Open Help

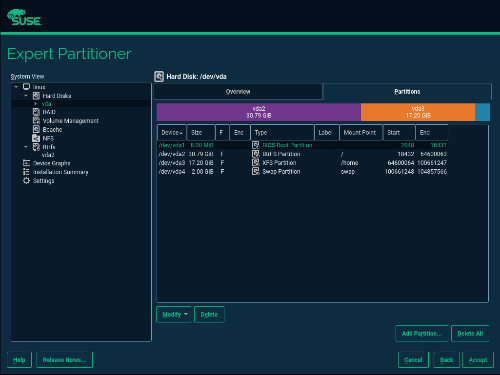(x=19, y=360)
